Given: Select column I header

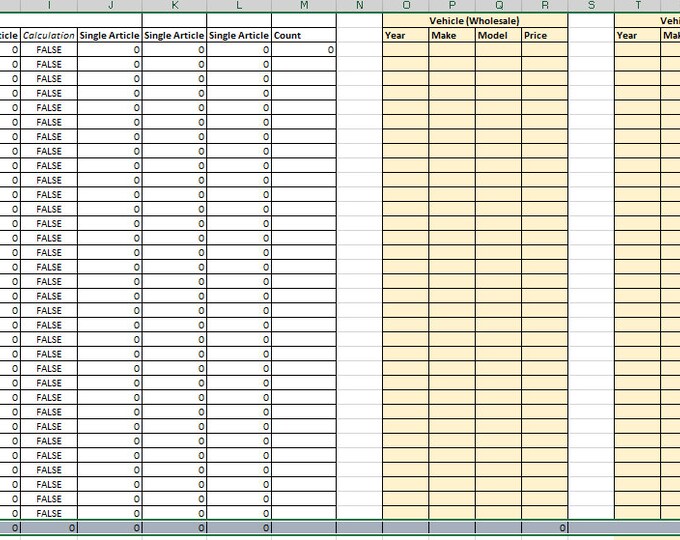Looking at the screenshot, I should point(49,5).
